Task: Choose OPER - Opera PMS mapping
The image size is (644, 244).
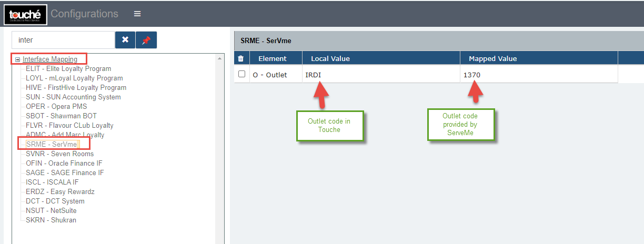Action: click(50, 106)
